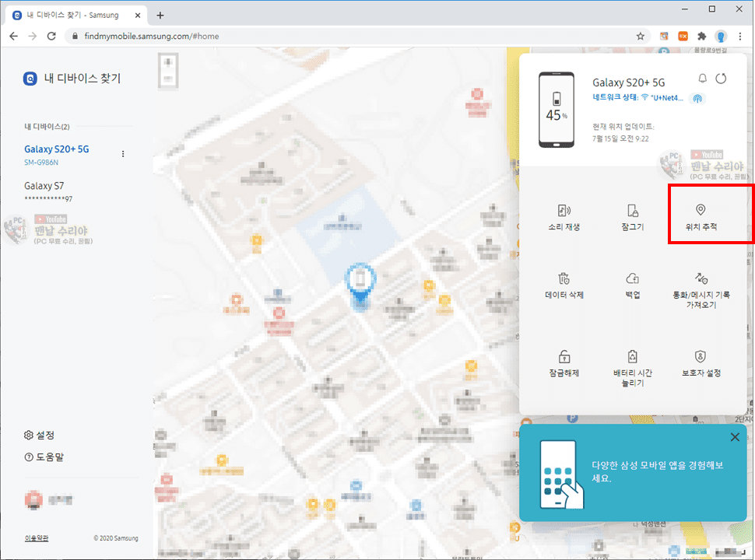Viewport: 755px width, 560px height.
Task: Open Chrome three-dot menu
Action: pos(740,36)
